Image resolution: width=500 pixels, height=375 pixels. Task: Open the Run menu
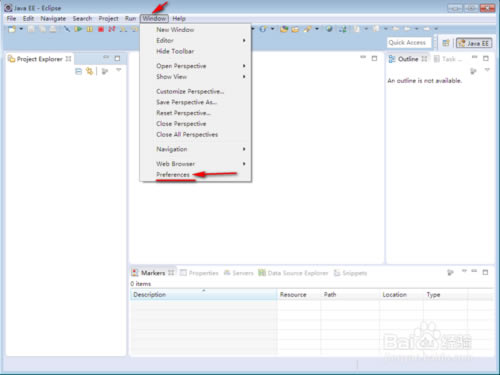point(130,18)
